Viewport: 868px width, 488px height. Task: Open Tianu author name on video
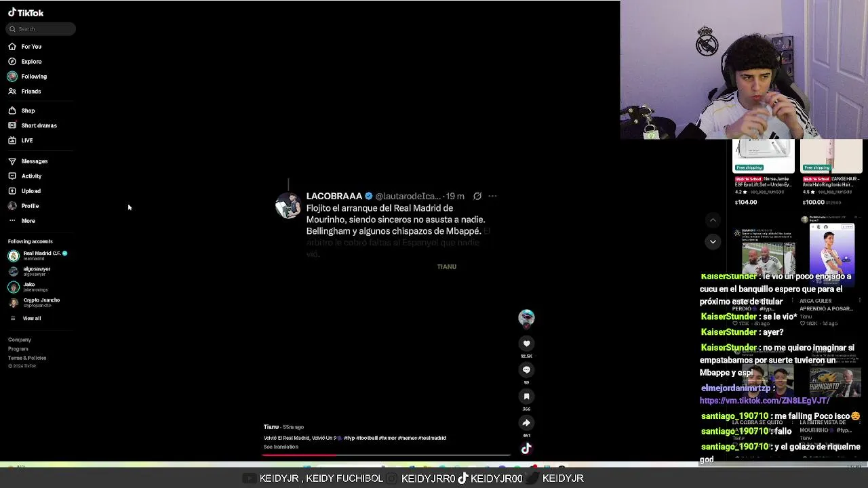271,427
